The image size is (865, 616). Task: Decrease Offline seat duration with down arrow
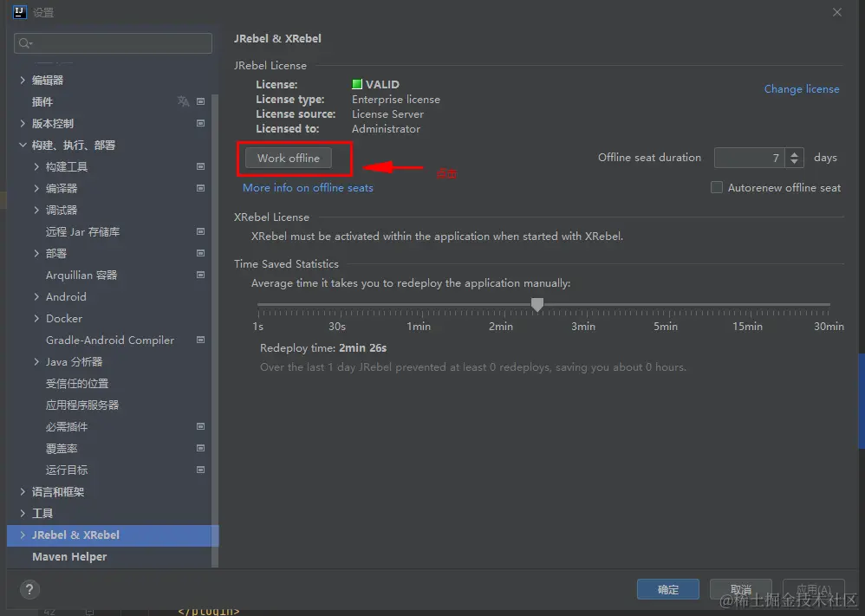tap(795, 162)
